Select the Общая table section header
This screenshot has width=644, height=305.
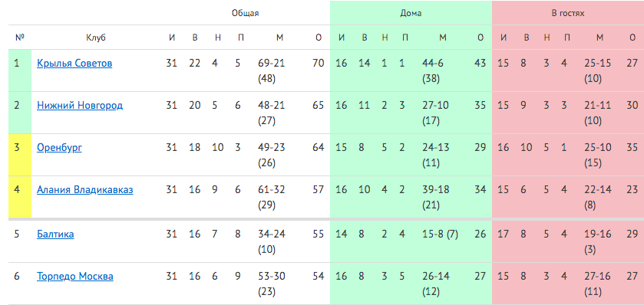pos(245,13)
